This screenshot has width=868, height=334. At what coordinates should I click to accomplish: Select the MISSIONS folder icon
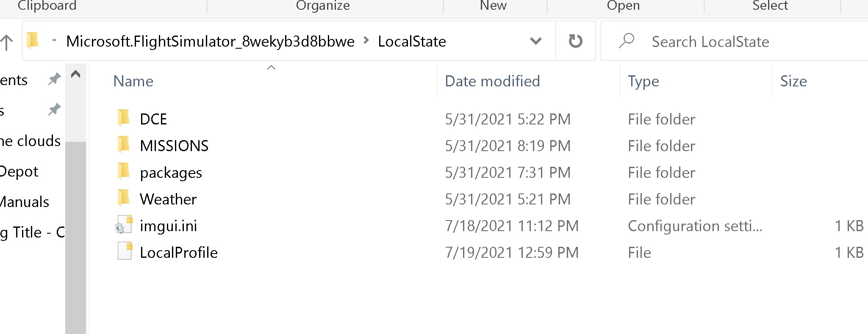click(x=124, y=144)
